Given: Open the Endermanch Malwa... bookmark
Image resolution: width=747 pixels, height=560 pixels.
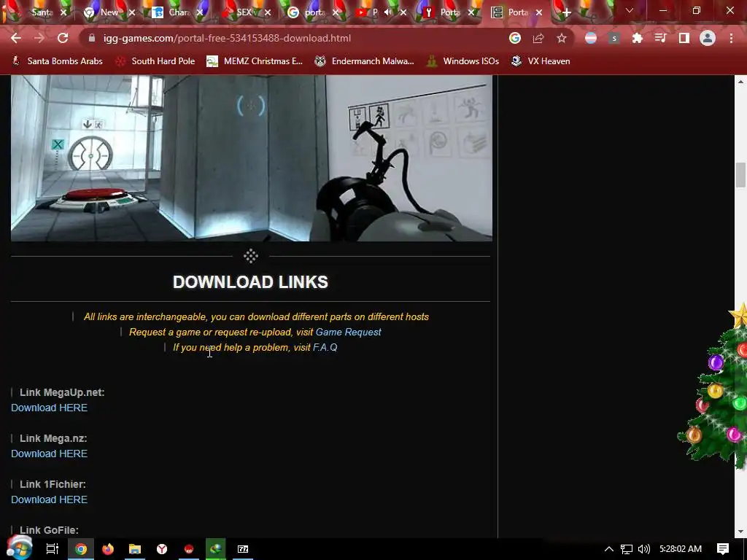Looking at the screenshot, I should click(x=365, y=61).
